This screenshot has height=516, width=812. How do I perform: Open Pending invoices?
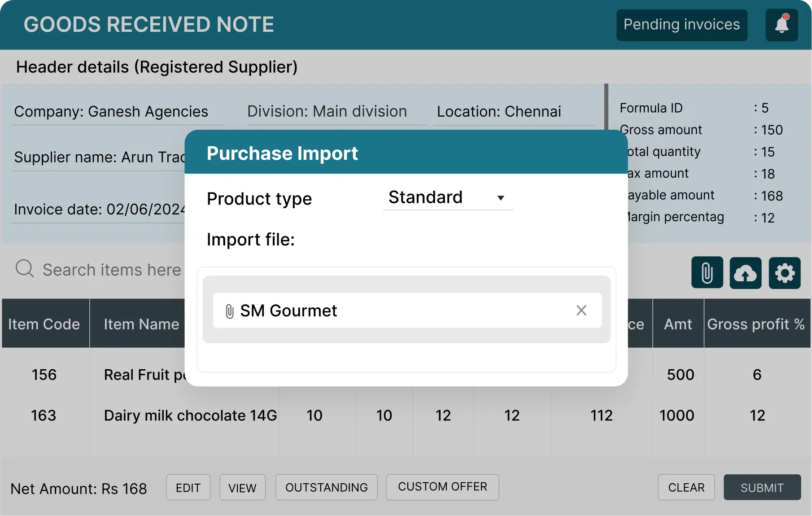(681, 25)
